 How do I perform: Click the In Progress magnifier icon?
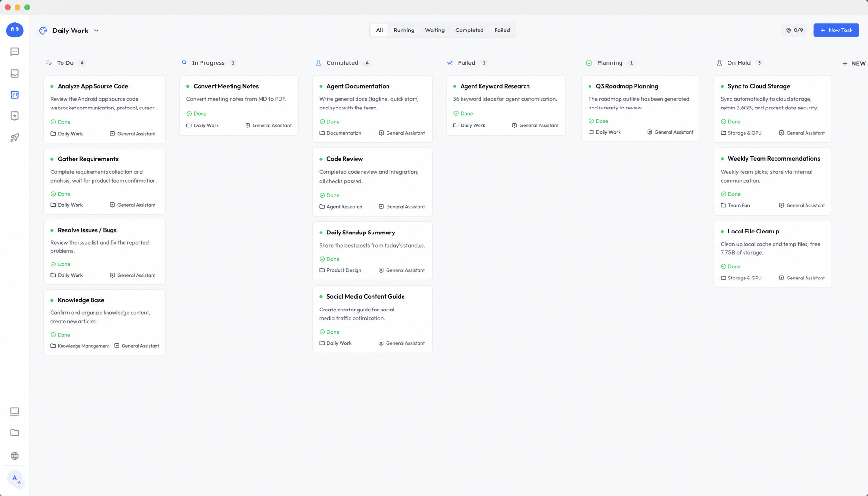tap(184, 63)
